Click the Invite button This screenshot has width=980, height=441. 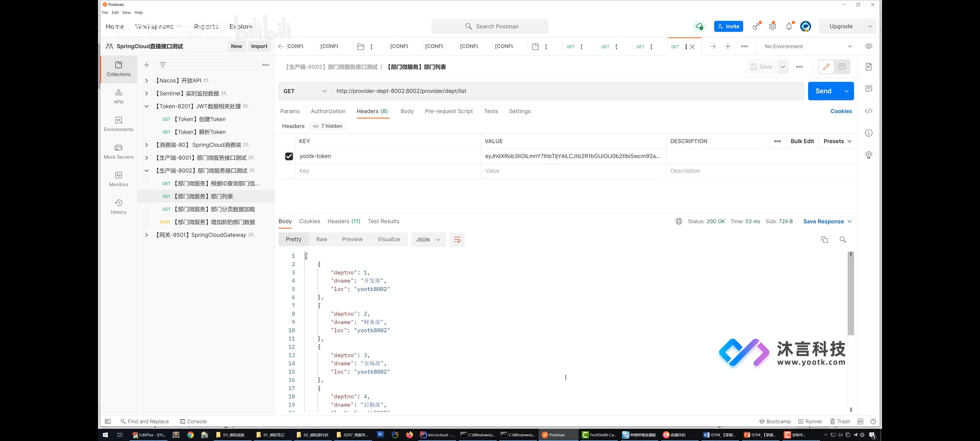pyautogui.click(x=728, y=27)
